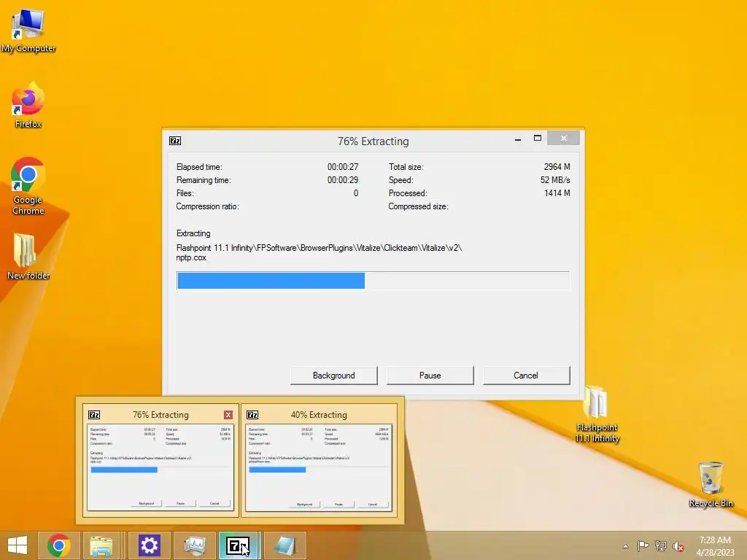Click the Flashpoint 11.1 Infinity path text
This screenshot has height=560, width=747.
pyautogui.click(x=319, y=248)
